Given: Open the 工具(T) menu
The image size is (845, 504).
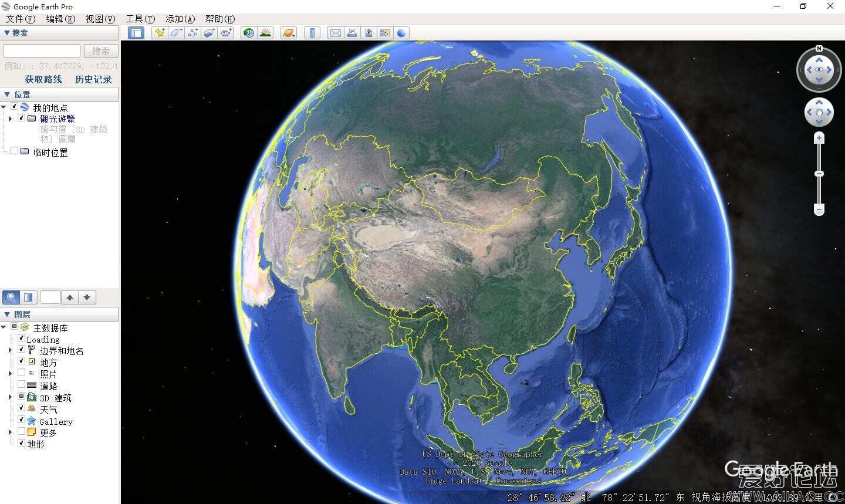Looking at the screenshot, I should (x=140, y=19).
